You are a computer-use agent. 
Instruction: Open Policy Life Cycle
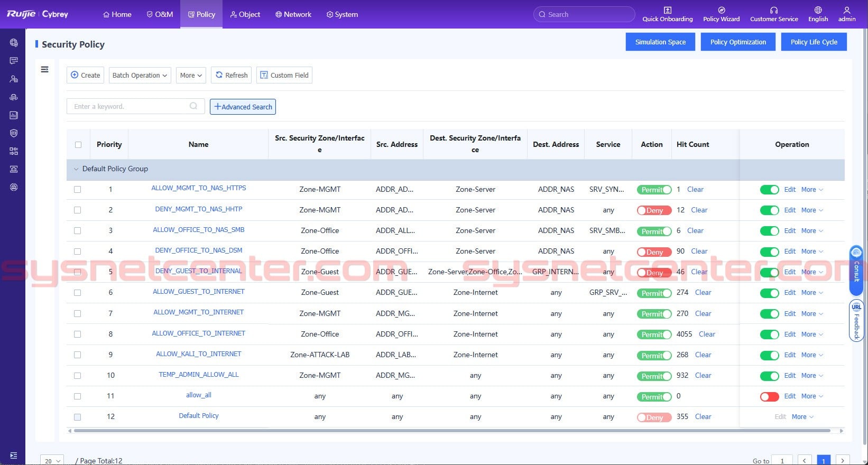click(814, 42)
